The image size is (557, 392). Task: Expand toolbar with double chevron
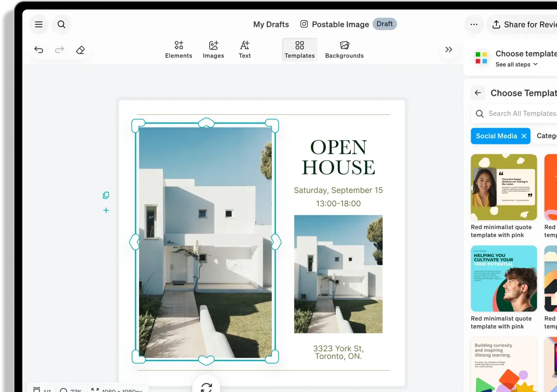(x=449, y=49)
